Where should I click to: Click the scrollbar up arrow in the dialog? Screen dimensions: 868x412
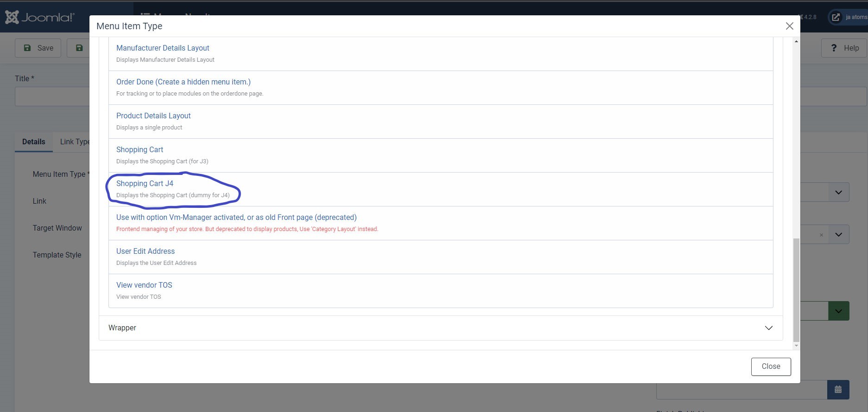pyautogui.click(x=796, y=41)
